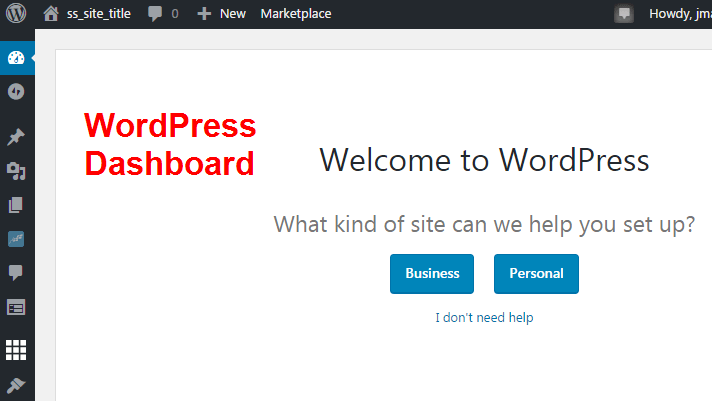Click the Welcome to WordPress heading
Image resolution: width=712 pixels, height=401 pixels.
tap(484, 160)
